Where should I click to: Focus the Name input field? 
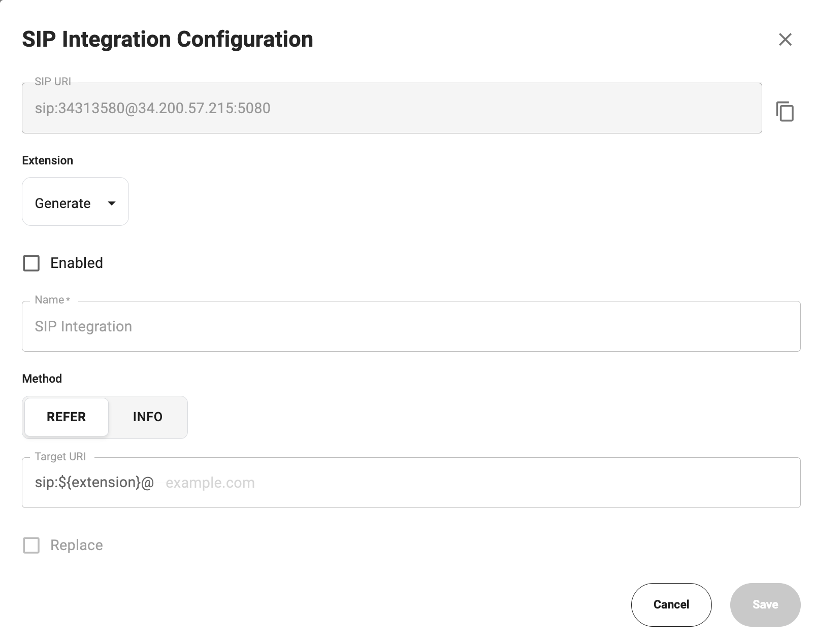tap(410, 327)
